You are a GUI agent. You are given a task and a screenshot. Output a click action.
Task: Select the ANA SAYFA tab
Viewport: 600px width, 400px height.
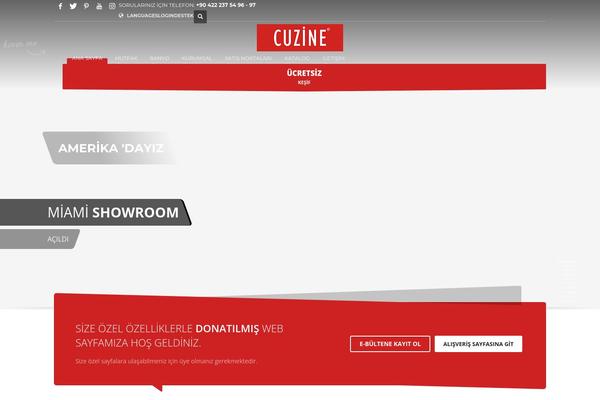87,59
